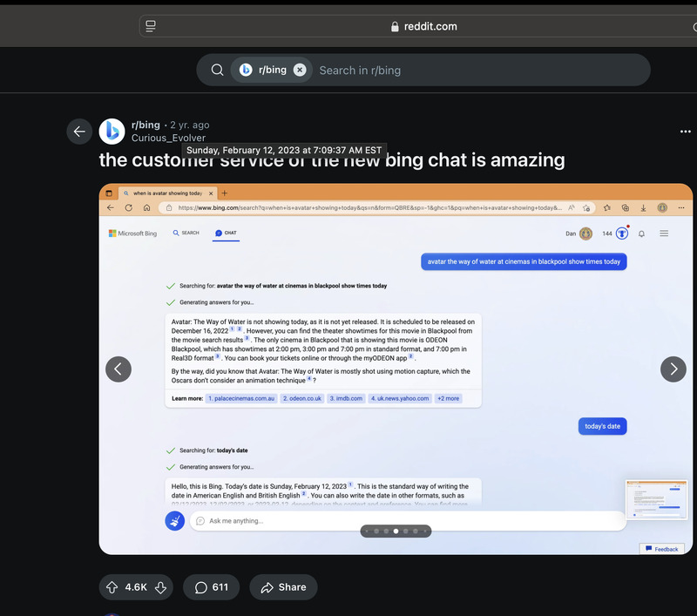
Task: Click the '2 yr. ago' post timestamp
Action: coord(190,125)
